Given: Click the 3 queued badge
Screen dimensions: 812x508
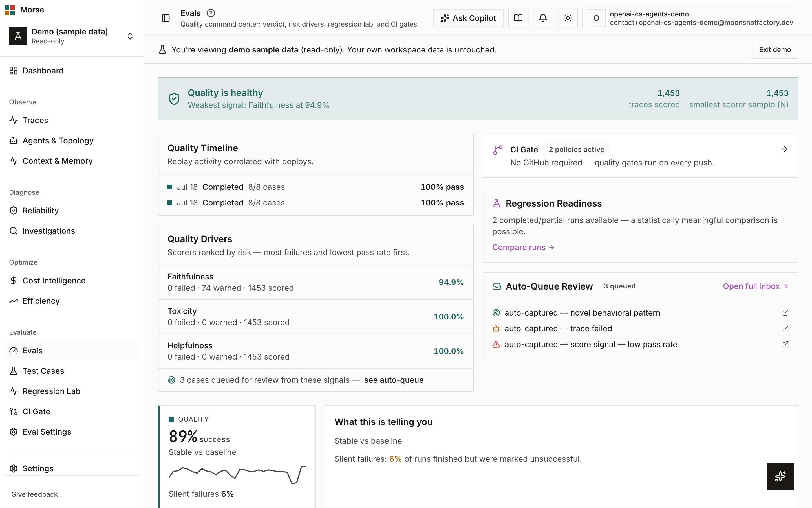Looking at the screenshot, I should tap(619, 286).
